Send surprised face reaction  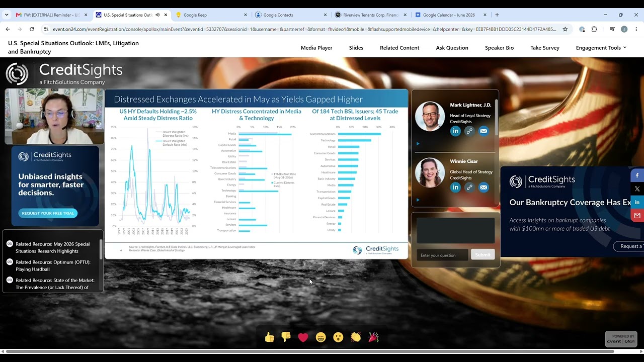(x=338, y=337)
